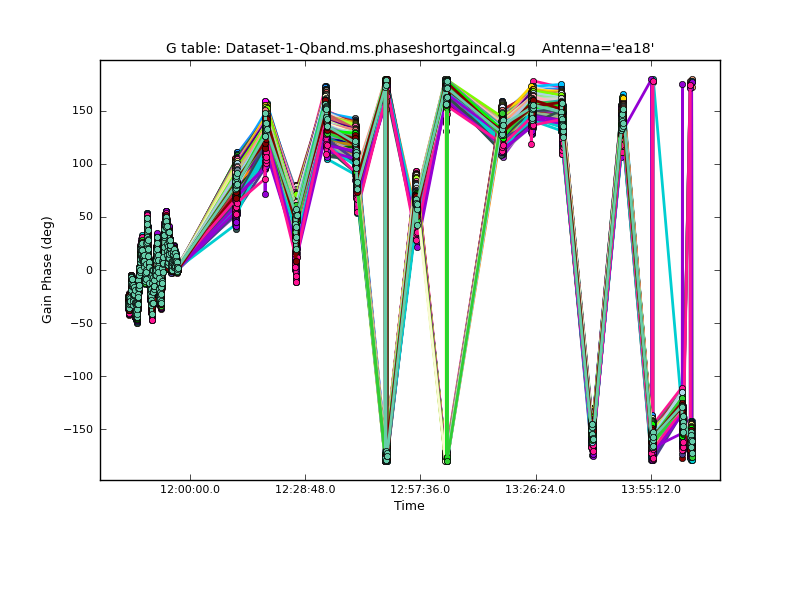Select the 50 y-axis tick label
This screenshot has height=600, width=800.
[x=86, y=217]
